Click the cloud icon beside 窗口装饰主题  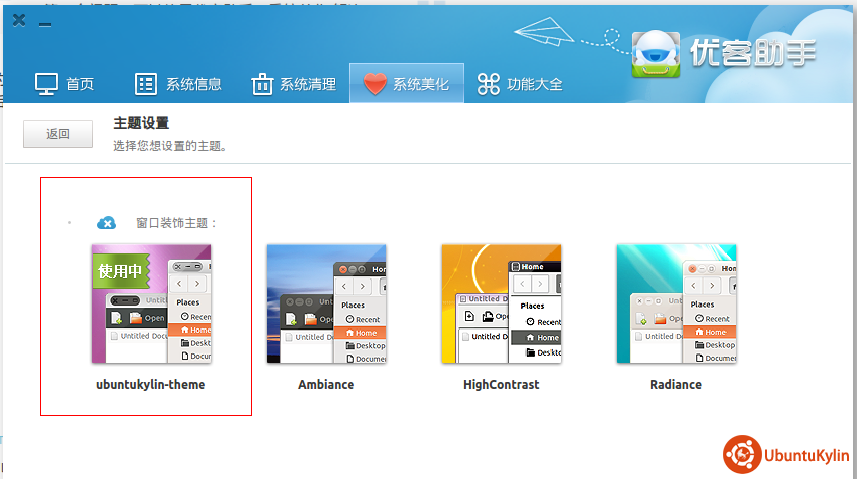pyautogui.click(x=106, y=223)
